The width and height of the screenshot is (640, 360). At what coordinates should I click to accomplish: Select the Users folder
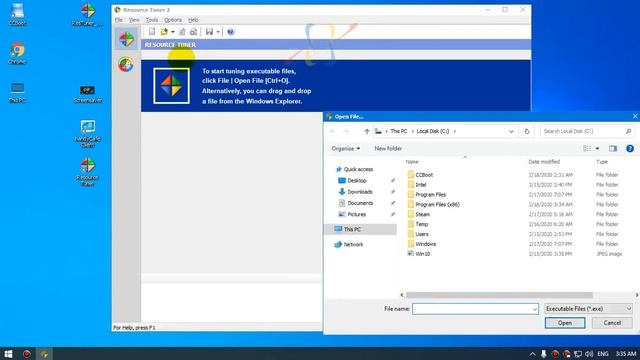pos(418,234)
